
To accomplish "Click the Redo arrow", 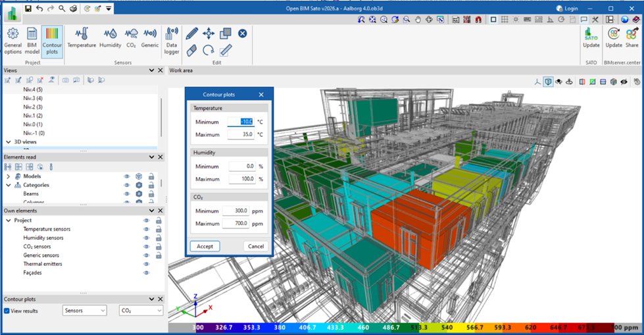I will pos(51,8).
